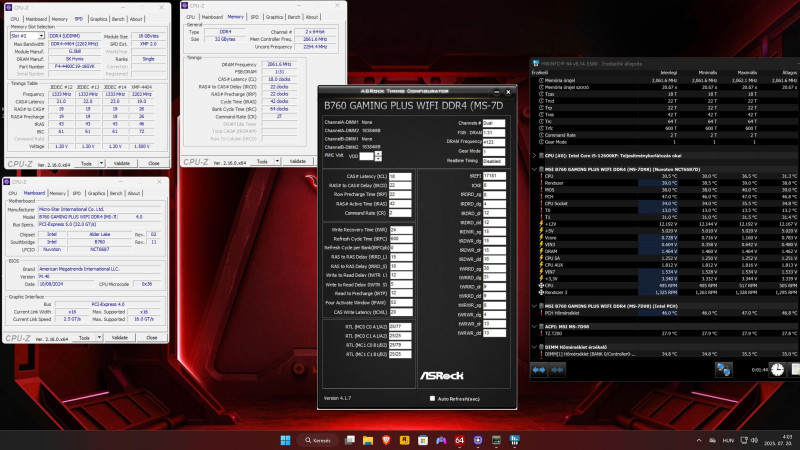Click the HUN input language indicator

coord(728,440)
